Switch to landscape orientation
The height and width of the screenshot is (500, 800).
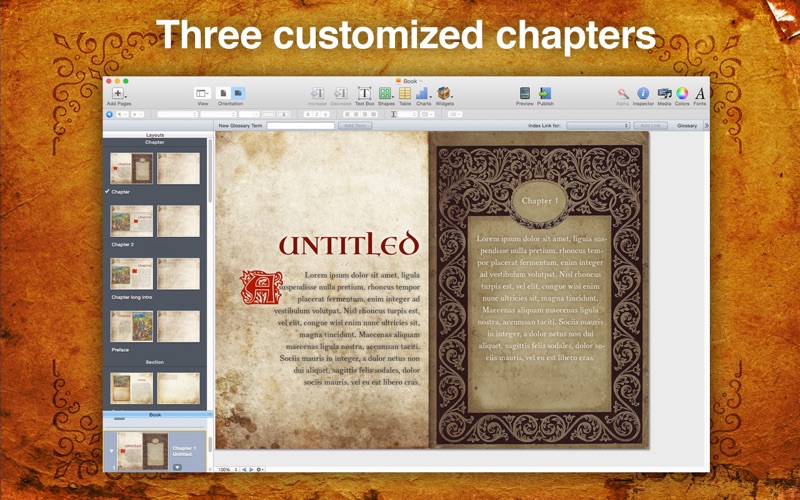pos(238,93)
